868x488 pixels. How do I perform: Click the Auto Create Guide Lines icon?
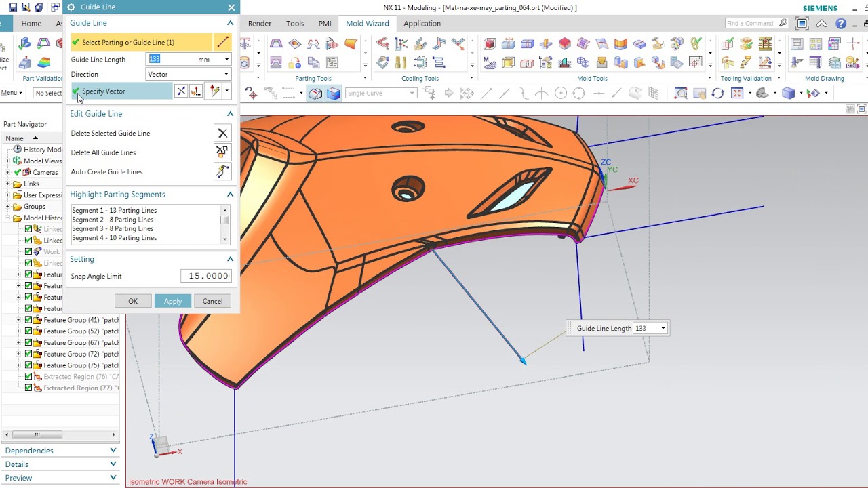(x=222, y=171)
